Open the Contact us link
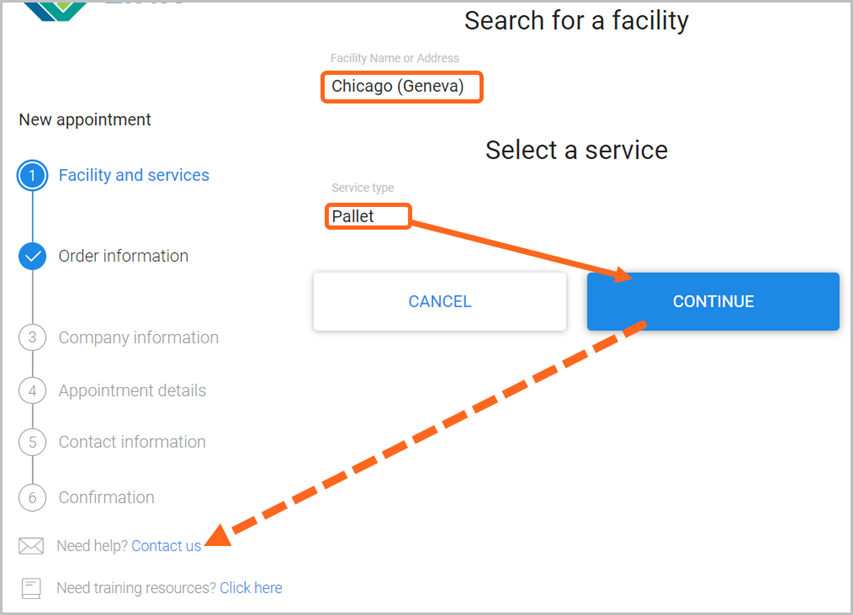853x615 pixels. [165, 546]
